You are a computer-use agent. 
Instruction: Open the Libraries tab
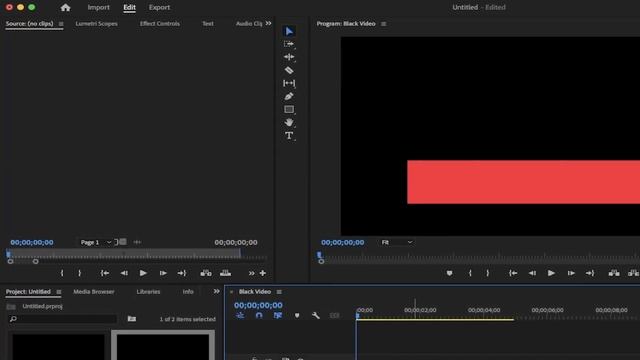click(148, 292)
